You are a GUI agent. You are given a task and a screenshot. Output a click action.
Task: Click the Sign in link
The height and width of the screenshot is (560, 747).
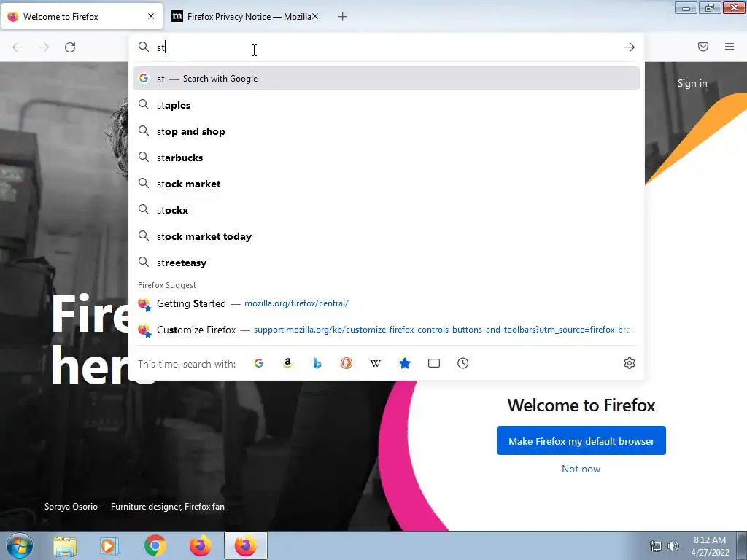click(x=692, y=83)
